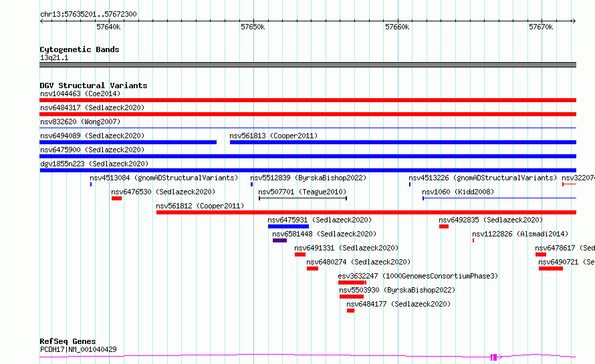
Task: Select the 13q21.1 band label
Action: point(54,57)
